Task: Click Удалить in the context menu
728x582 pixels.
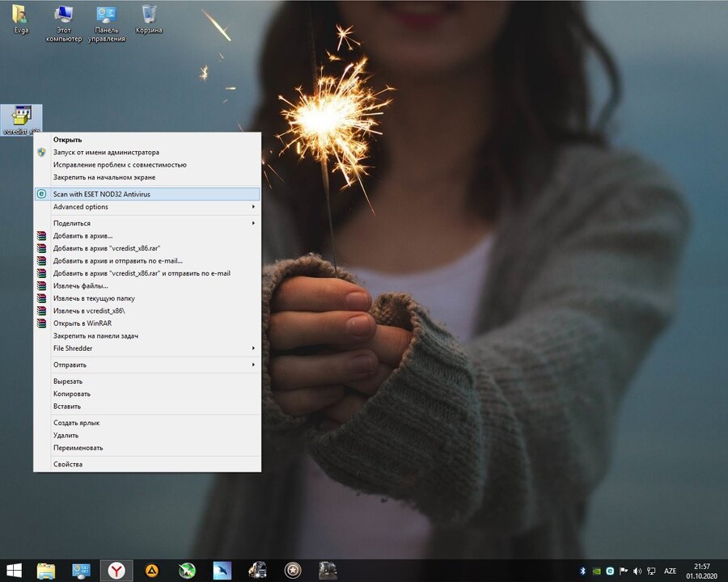Action: pos(66,435)
